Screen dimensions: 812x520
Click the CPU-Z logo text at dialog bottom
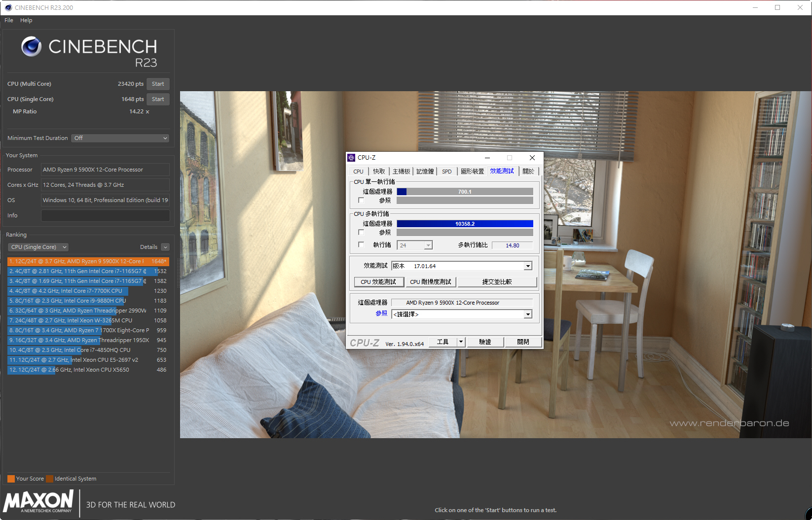click(x=365, y=343)
